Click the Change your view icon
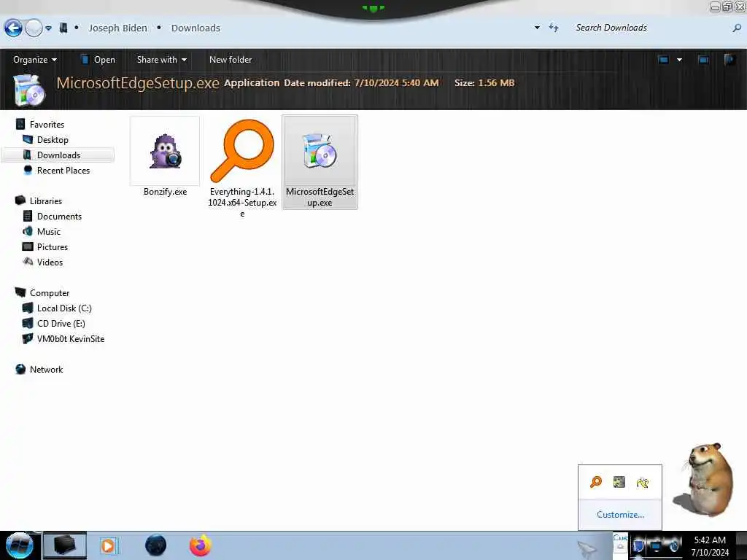Screen dimensions: 747x560 tap(663, 60)
